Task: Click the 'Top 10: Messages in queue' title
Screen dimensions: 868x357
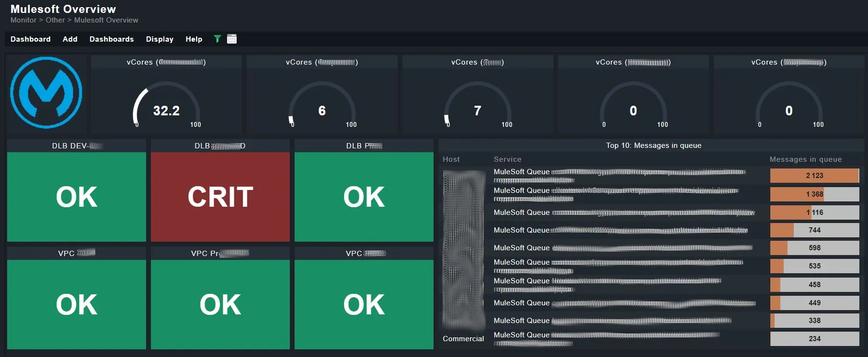Action: click(x=653, y=145)
